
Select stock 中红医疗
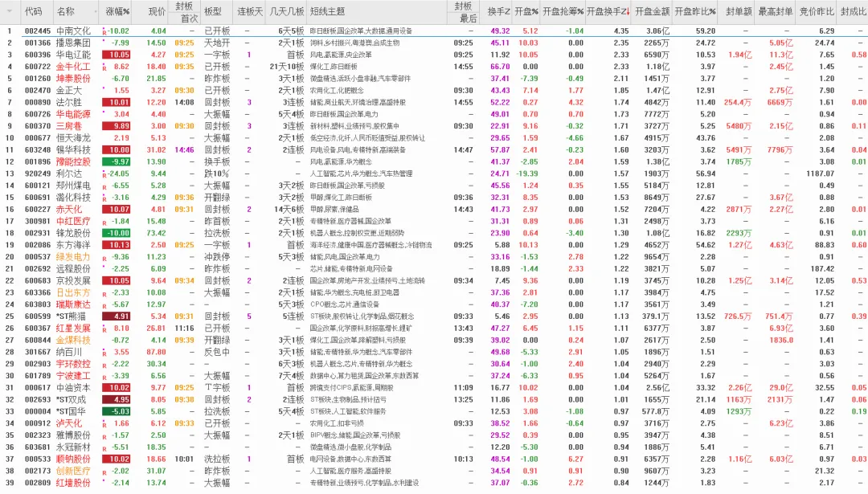coord(73,221)
